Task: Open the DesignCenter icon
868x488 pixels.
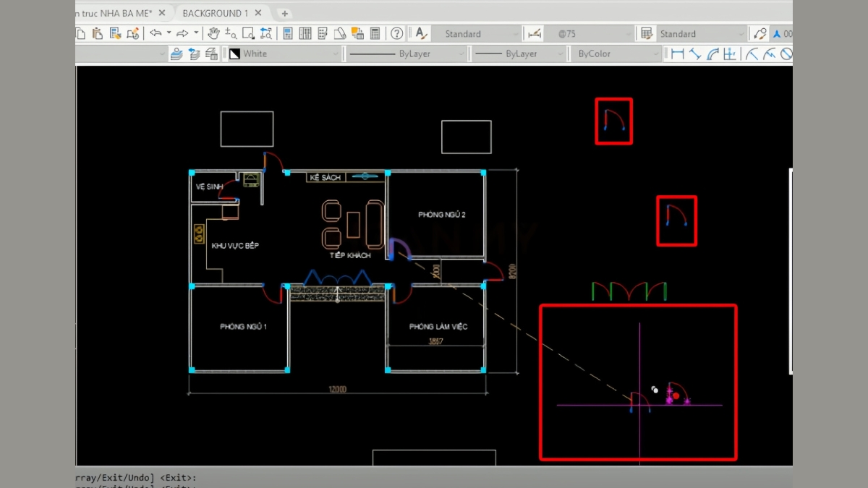Action: [305, 33]
